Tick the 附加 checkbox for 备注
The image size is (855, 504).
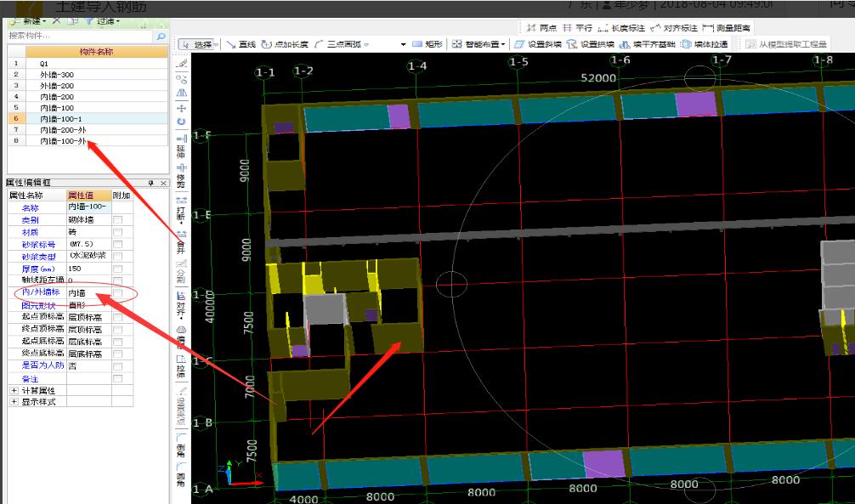117,378
